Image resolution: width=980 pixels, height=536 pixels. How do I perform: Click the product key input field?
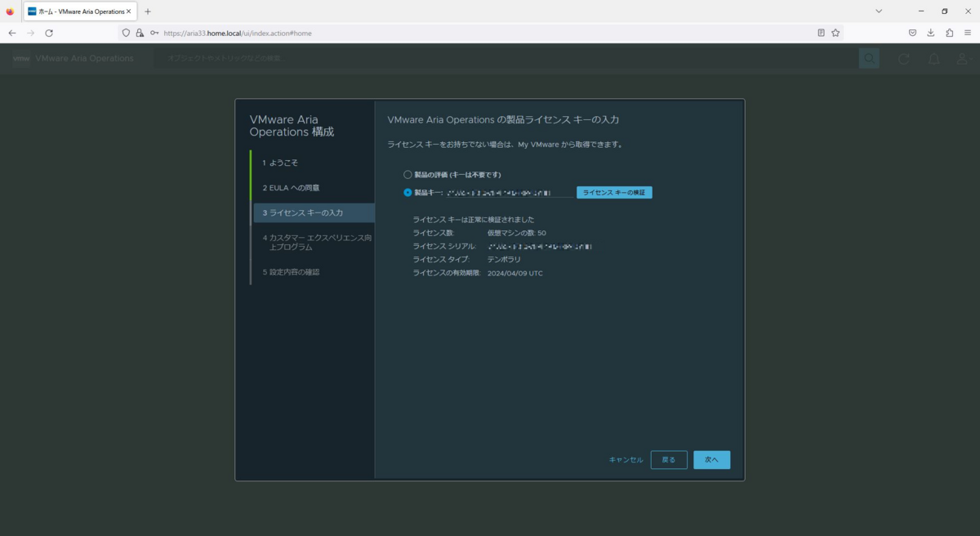pyautogui.click(x=509, y=193)
